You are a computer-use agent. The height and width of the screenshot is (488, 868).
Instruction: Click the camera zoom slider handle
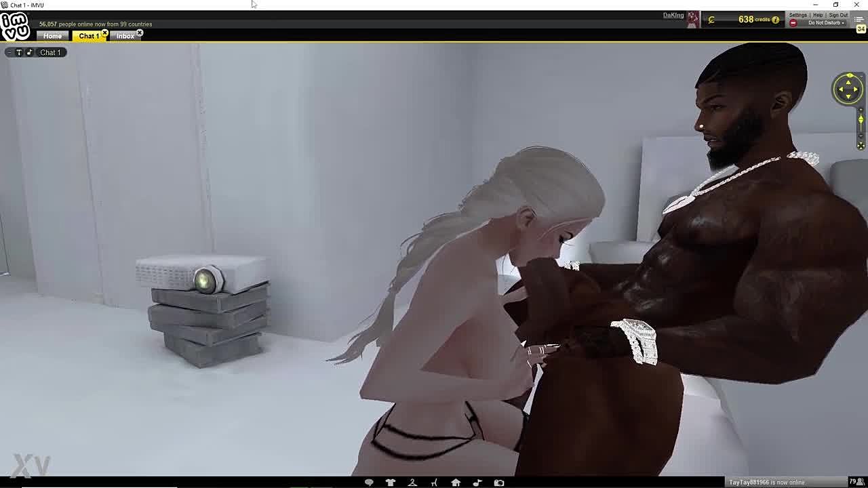(x=861, y=121)
